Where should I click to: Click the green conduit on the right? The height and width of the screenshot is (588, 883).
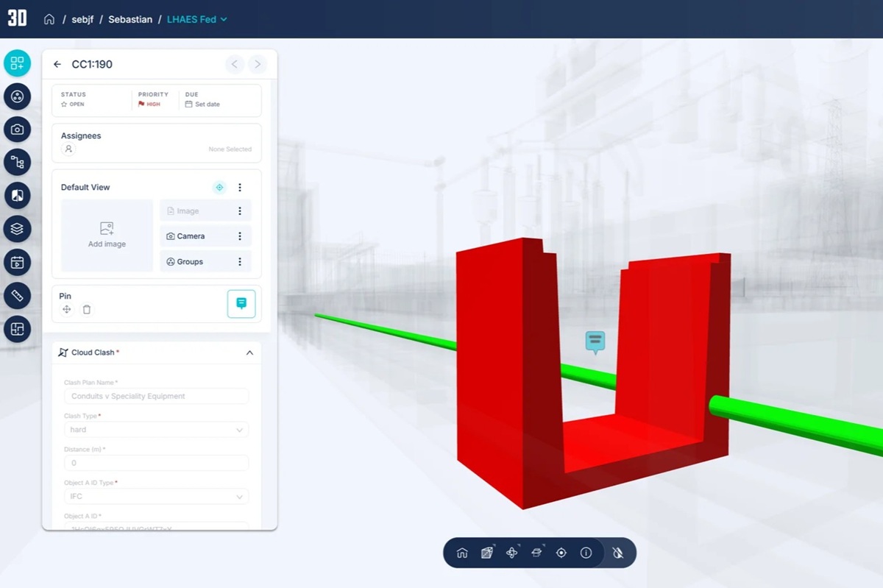795,425
